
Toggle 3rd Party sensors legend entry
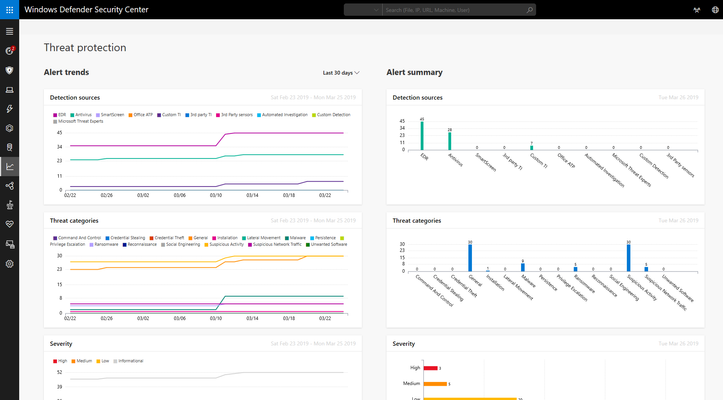click(x=235, y=115)
